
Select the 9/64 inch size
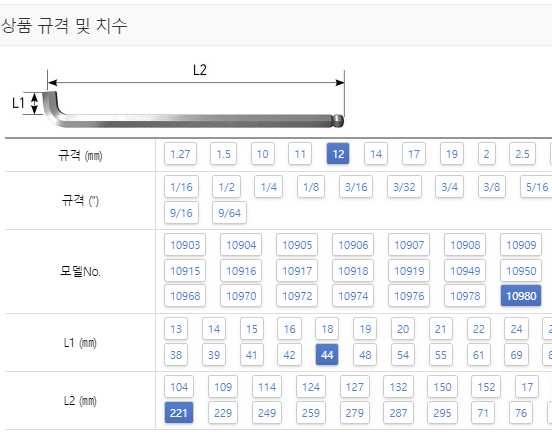click(x=229, y=213)
